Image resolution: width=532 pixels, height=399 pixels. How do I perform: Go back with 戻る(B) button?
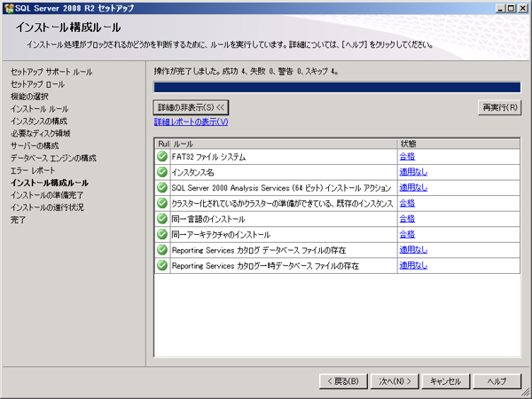point(343,381)
